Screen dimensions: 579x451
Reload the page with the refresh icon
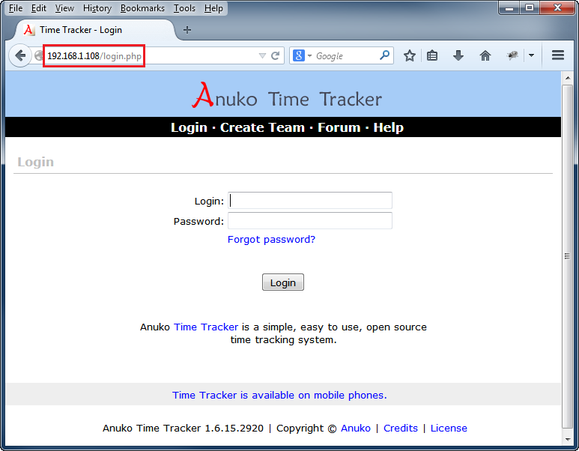pyautogui.click(x=275, y=56)
